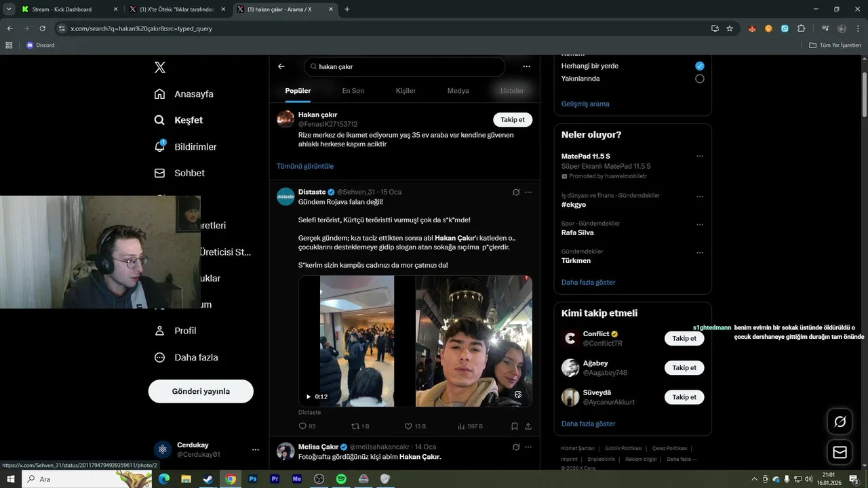Open Gelişmiş arama link

pyautogui.click(x=585, y=104)
